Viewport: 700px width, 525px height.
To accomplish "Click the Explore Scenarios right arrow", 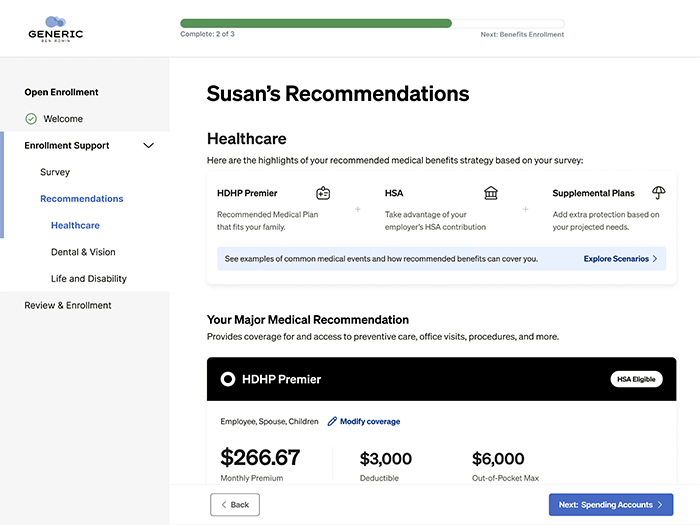I will click(655, 259).
